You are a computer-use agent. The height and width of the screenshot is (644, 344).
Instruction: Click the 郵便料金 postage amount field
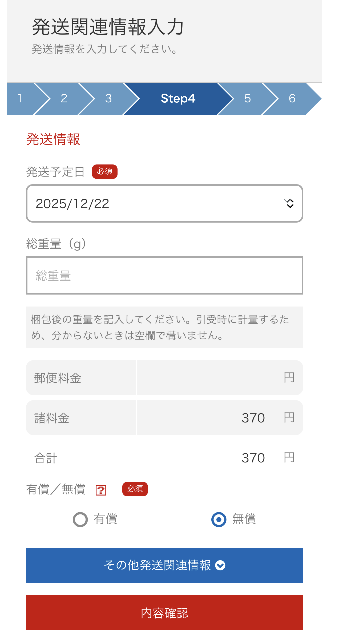[x=213, y=378]
